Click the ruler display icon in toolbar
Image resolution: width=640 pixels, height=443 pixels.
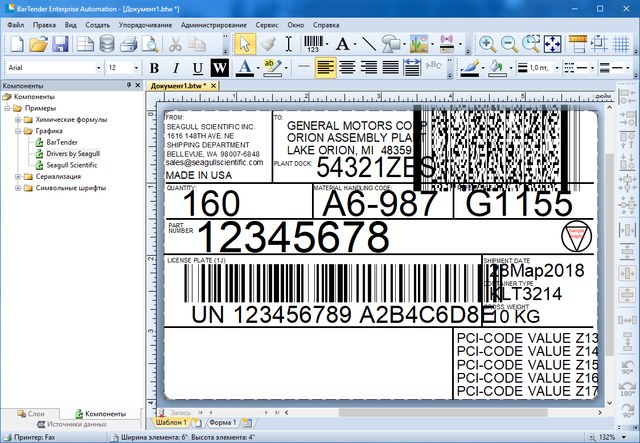578,44
